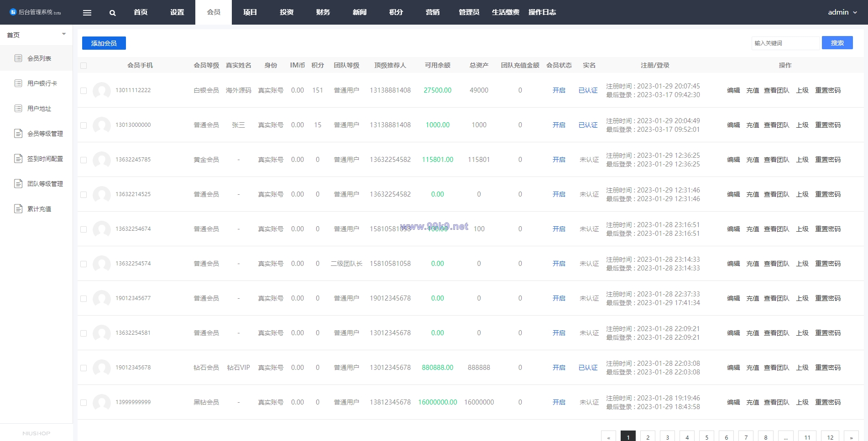
Task: Click 已认证 for member 19012345678
Action: point(588,368)
